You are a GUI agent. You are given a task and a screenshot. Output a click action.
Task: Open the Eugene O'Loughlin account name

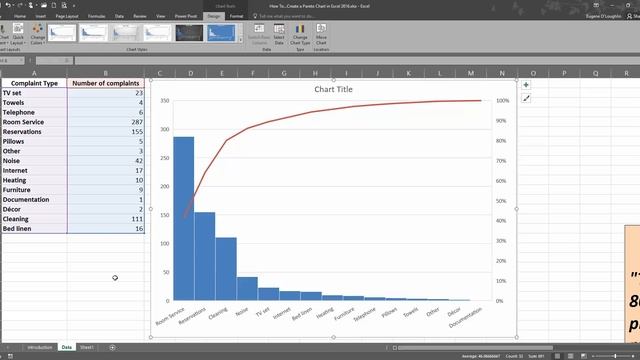pyautogui.click(x=603, y=16)
